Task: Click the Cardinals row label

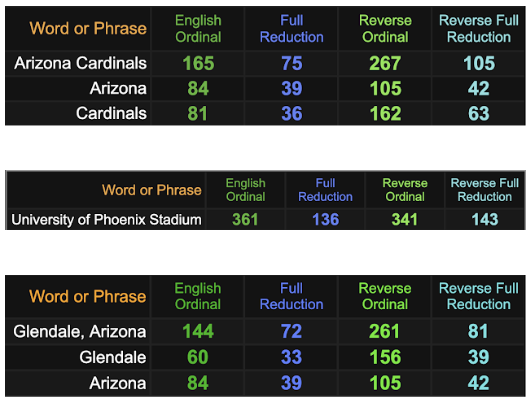Action: point(111,113)
